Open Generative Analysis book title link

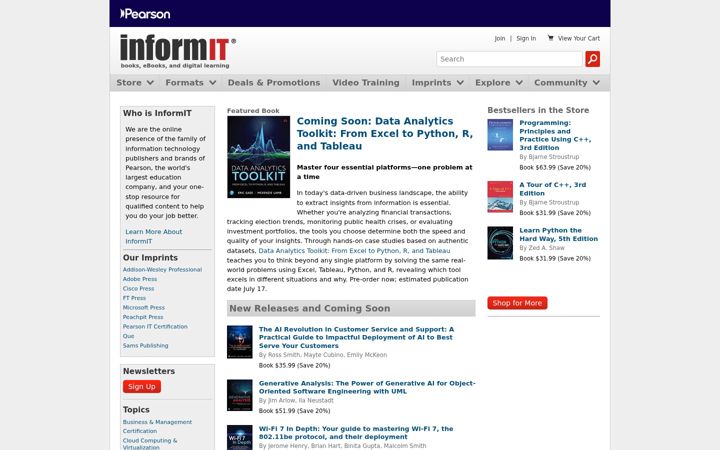(367, 387)
